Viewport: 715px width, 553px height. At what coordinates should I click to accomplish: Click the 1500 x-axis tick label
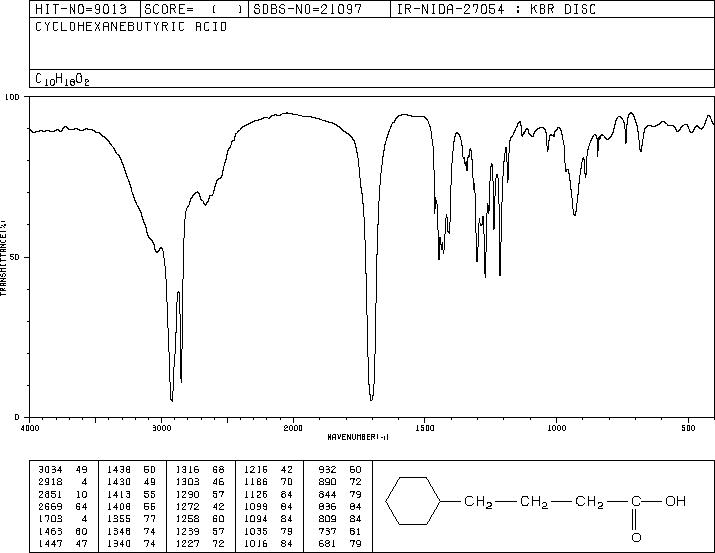(425, 428)
